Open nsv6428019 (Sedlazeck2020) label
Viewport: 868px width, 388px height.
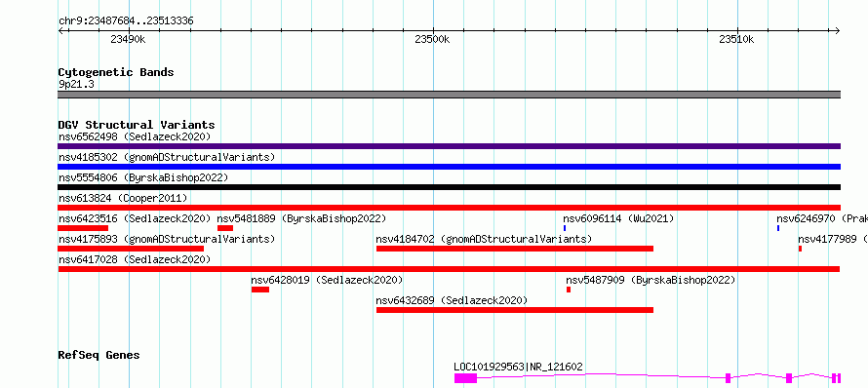pyautogui.click(x=327, y=280)
